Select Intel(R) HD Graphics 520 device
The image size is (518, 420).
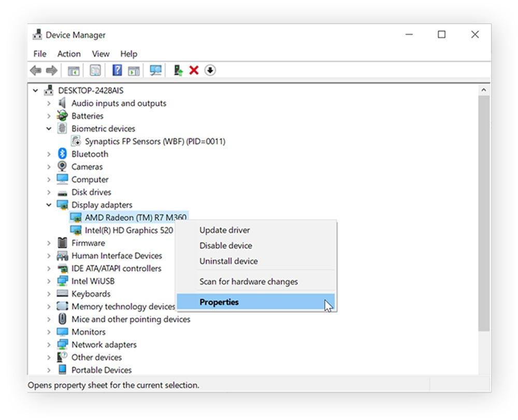click(128, 230)
